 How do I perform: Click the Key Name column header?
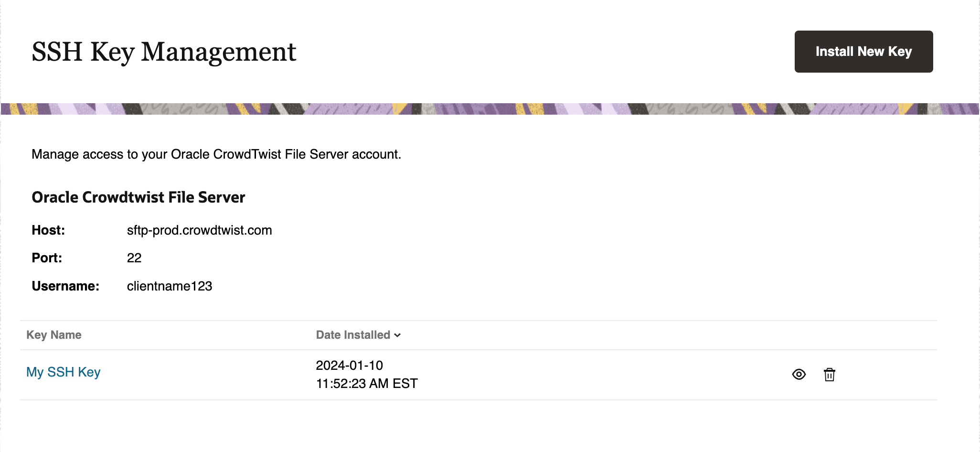(54, 335)
